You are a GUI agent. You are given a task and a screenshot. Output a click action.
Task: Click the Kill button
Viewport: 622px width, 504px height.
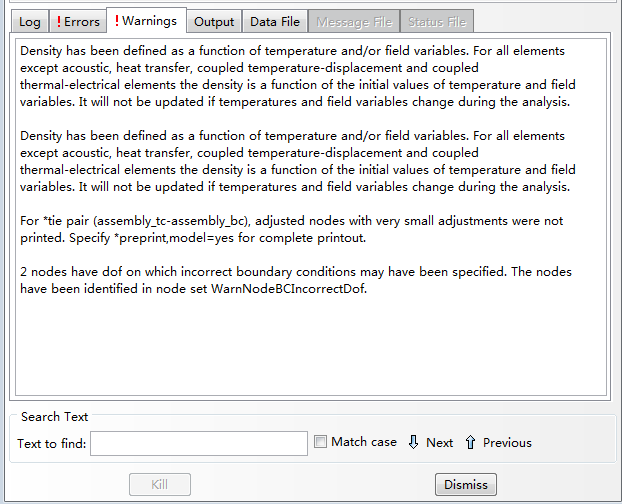(159, 485)
